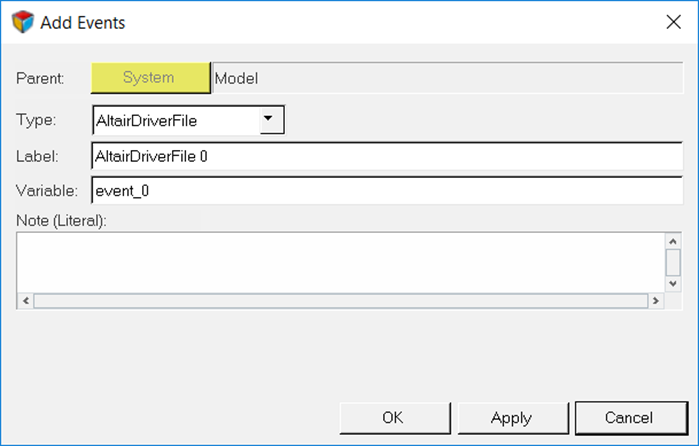Click the horizontal scrollbar track under Note area
This screenshot has width=699, height=446.
pyautogui.click(x=341, y=301)
